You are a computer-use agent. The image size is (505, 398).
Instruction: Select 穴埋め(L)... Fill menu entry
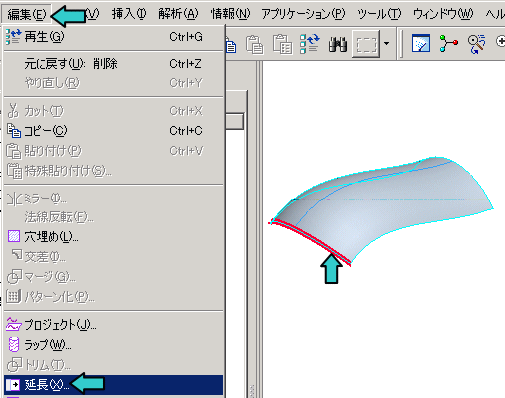[x=113, y=237]
